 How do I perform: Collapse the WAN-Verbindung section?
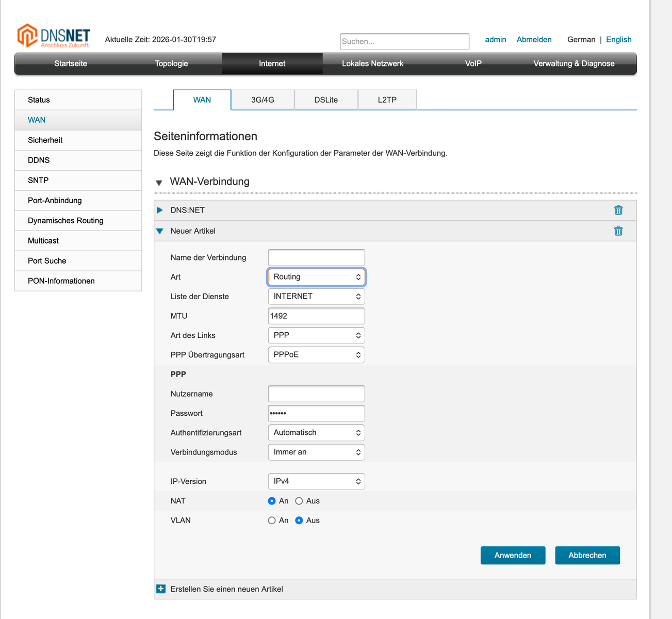(159, 183)
